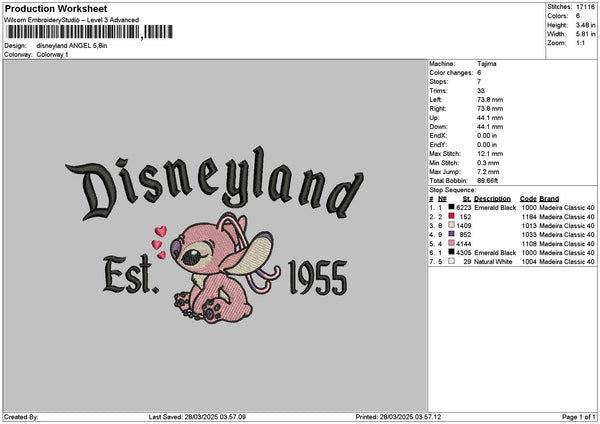Click thread code 1033
Image resolution: width=600 pixels, height=424 pixels.
pyautogui.click(x=529, y=235)
